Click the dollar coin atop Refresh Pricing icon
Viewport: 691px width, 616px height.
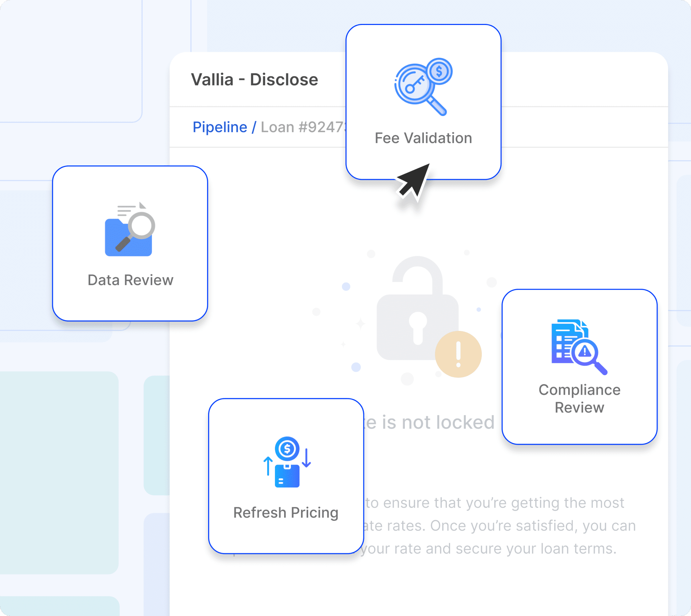click(x=287, y=449)
